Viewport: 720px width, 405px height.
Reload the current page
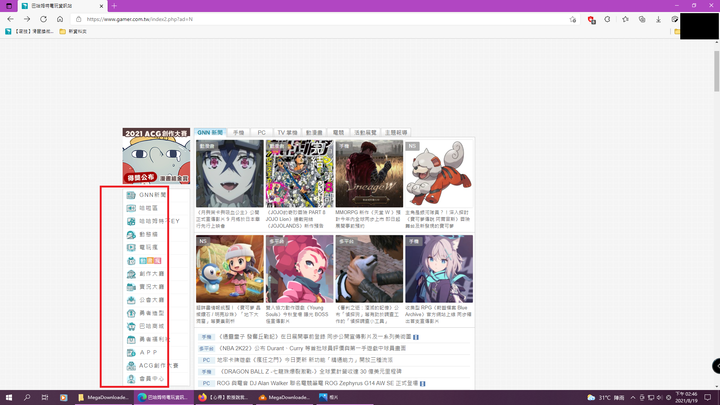pyautogui.click(x=43, y=19)
